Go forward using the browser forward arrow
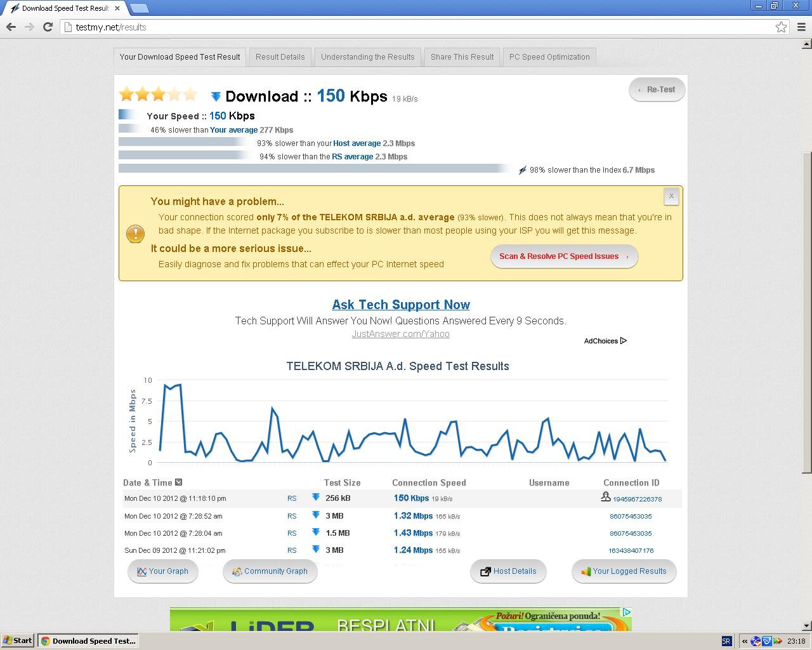 29,27
